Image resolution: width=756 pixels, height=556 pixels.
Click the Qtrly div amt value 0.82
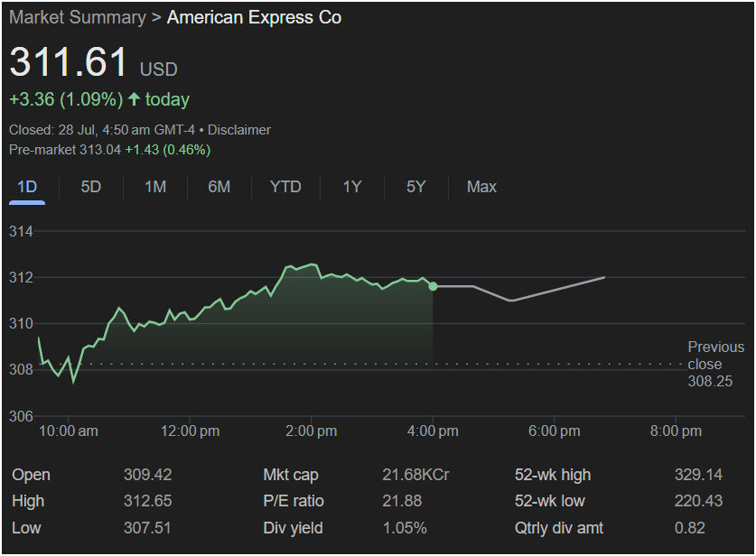click(690, 528)
